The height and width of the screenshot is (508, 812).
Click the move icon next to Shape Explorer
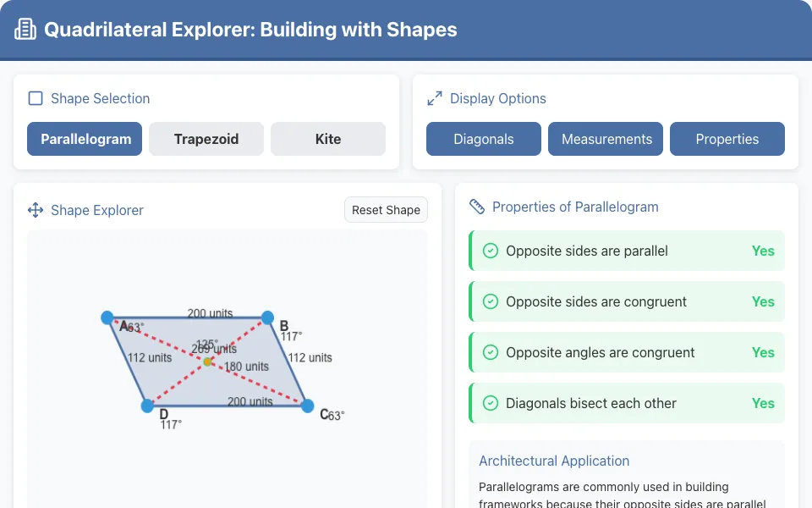click(x=36, y=210)
